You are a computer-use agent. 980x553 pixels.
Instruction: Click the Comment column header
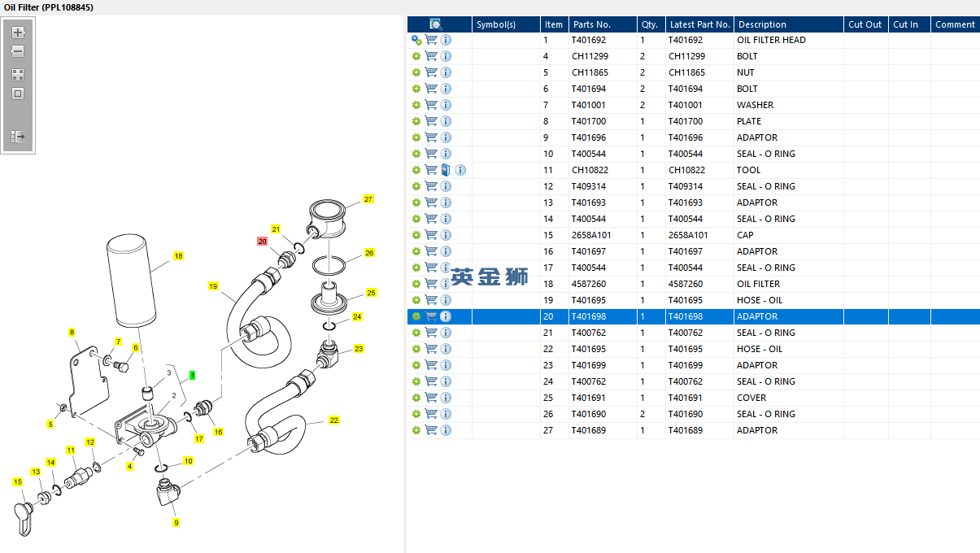pos(955,24)
